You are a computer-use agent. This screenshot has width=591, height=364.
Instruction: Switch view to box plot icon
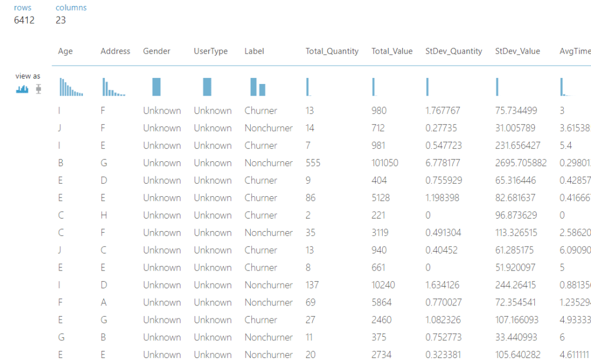38,89
